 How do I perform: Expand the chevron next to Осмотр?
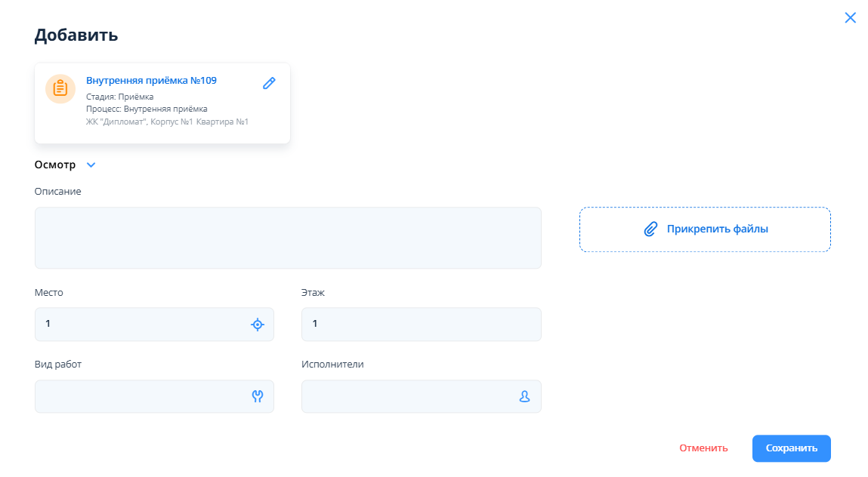point(91,165)
